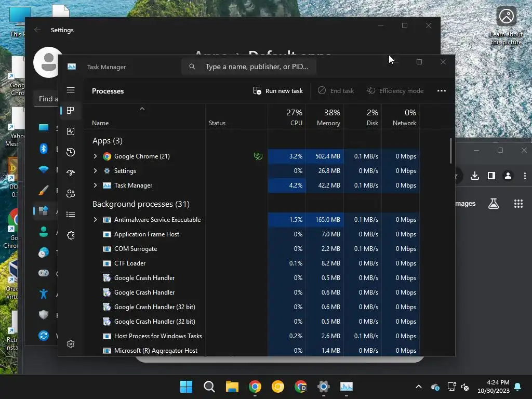Screen dimensions: 532x399
Task: Open the more options ellipsis menu
Action: [442, 90]
